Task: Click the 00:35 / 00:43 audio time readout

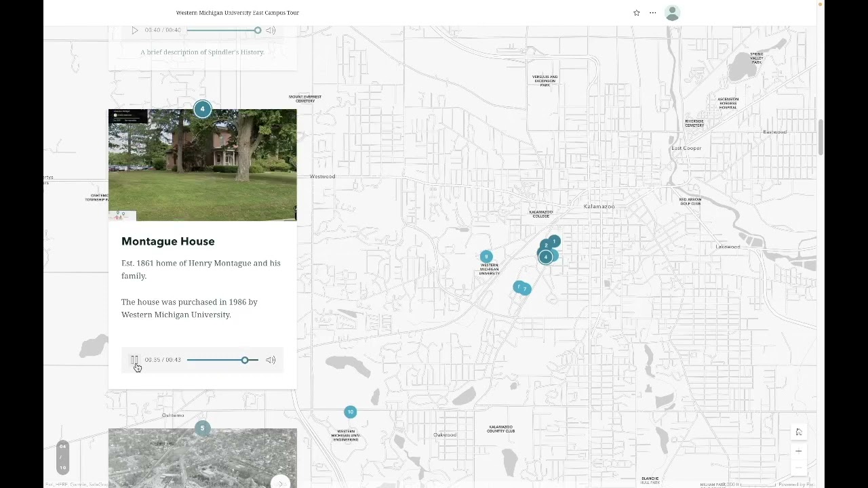Action: click(x=163, y=360)
